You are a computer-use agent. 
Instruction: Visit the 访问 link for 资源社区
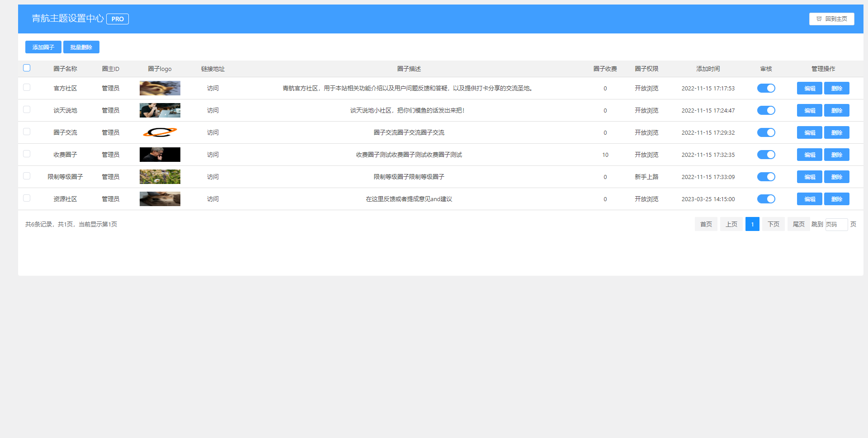[212, 199]
